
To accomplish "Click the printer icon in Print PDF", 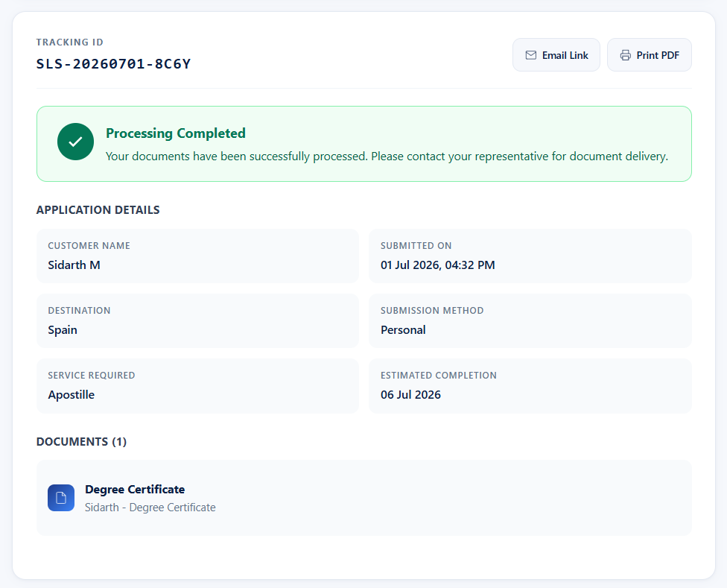I will tap(626, 55).
